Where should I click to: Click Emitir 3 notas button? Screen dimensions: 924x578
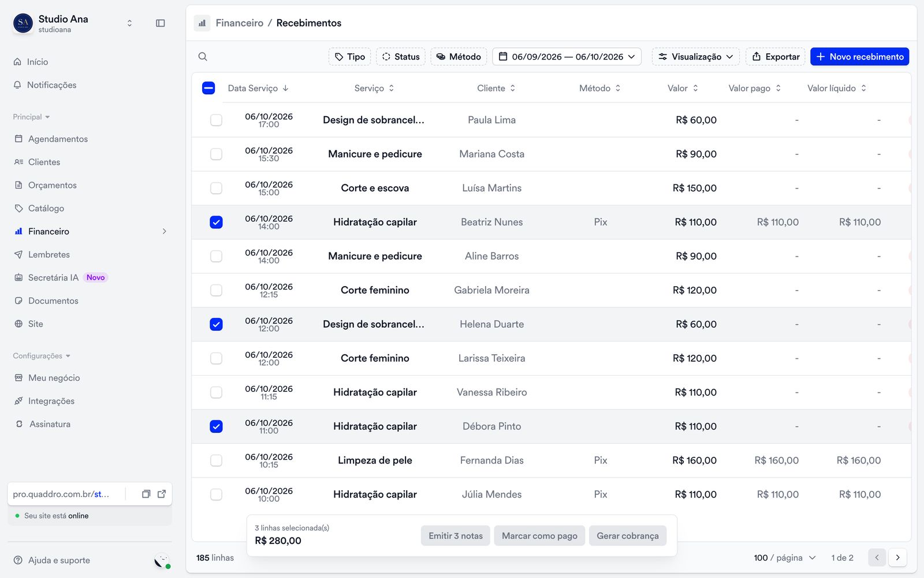456,536
